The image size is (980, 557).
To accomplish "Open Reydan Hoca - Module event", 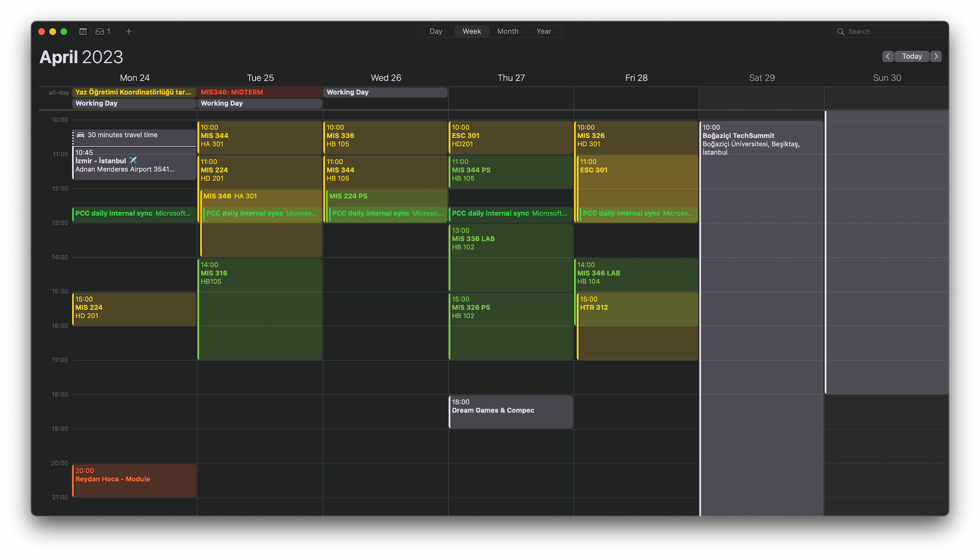I will pyautogui.click(x=134, y=480).
